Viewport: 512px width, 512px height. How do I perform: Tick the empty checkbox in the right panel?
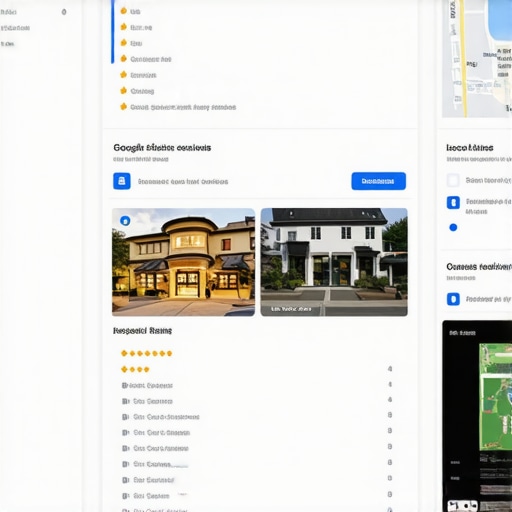click(x=453, y=180)
